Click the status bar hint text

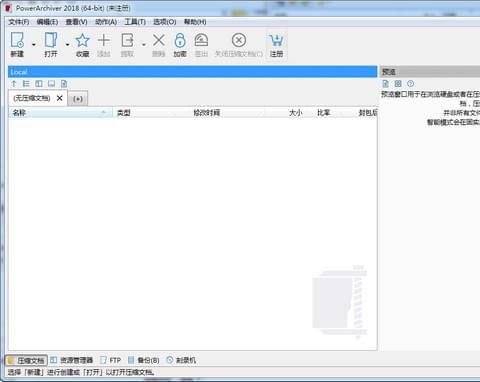point(81,372)
